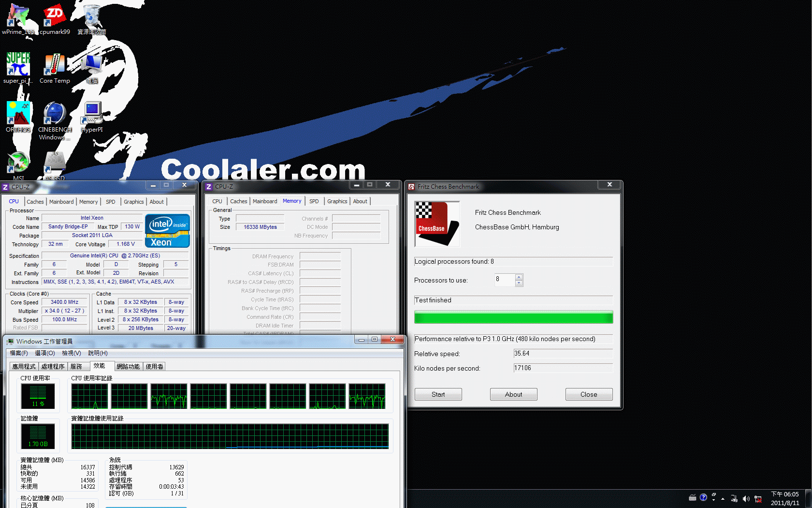Open Mainboard tab in the Processor CPU-Z window
The height and width of the screenshot is (508, 812).
point(61,202)
